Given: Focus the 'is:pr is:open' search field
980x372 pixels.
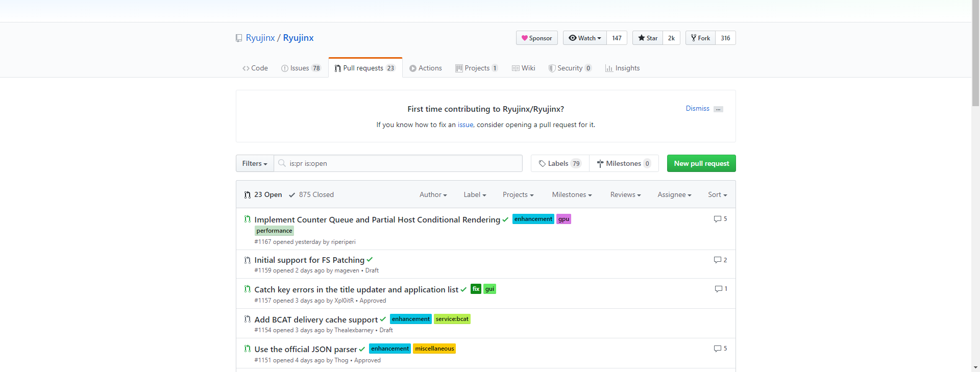Looking at the screenshot, I should click(398, 163).
